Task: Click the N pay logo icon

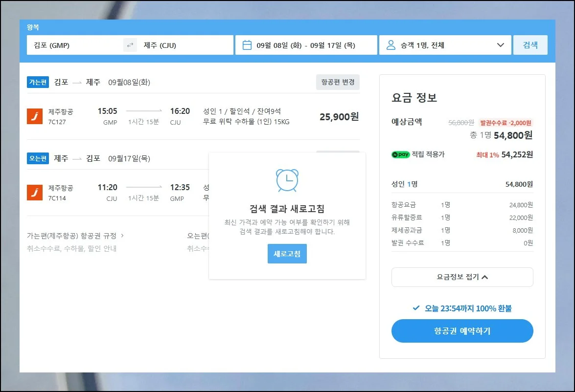Action: coord(401,155)
